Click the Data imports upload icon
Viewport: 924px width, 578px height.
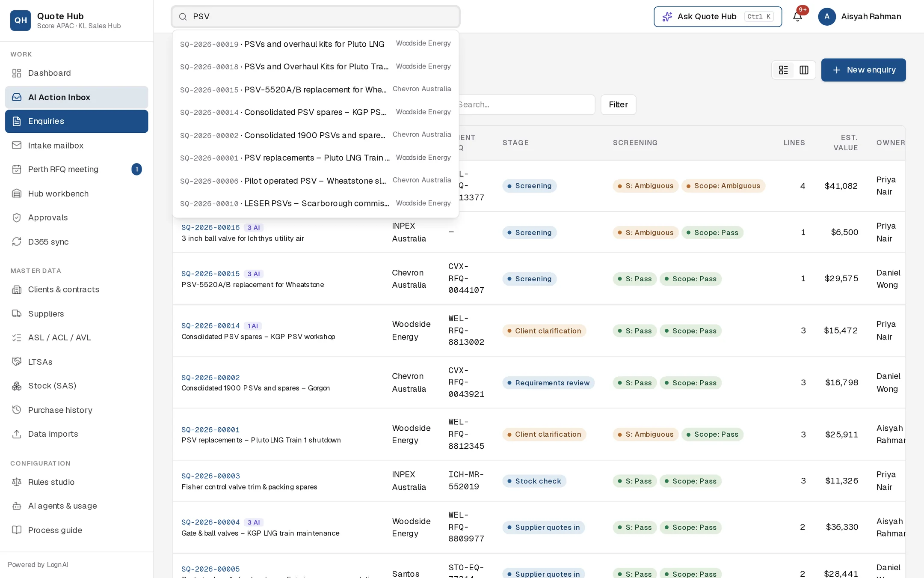[x=17, y=434]
